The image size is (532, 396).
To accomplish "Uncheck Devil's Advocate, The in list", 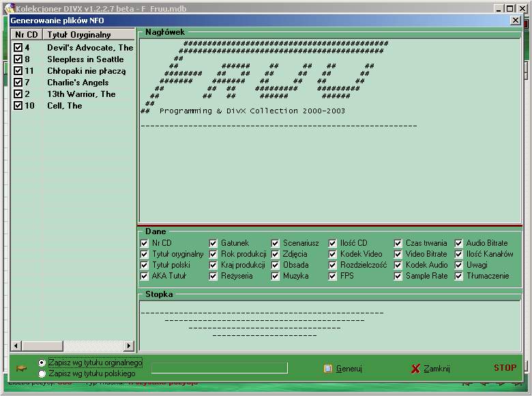I will (x=18, y=48).
